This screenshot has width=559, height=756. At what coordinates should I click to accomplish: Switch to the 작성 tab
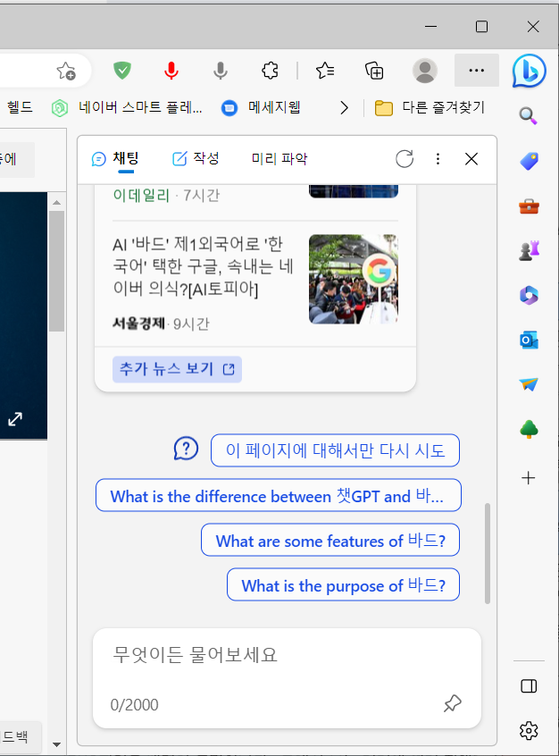(196, 158)
